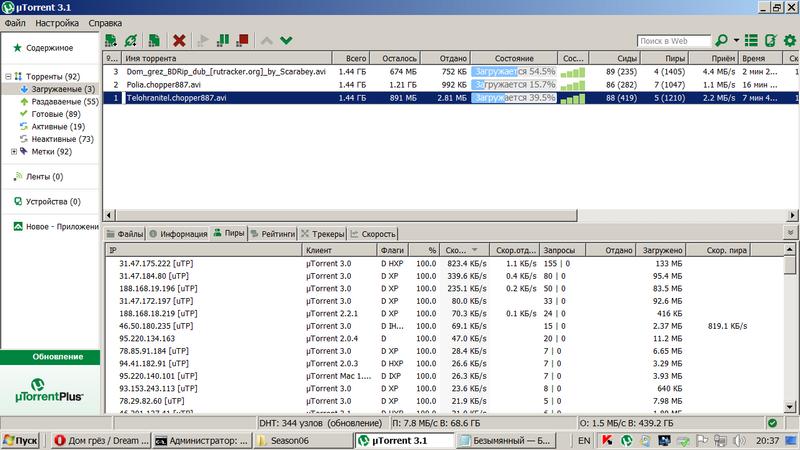Sort torrents by Сиды column
The image size is (800, 450).
pos(615,58)
